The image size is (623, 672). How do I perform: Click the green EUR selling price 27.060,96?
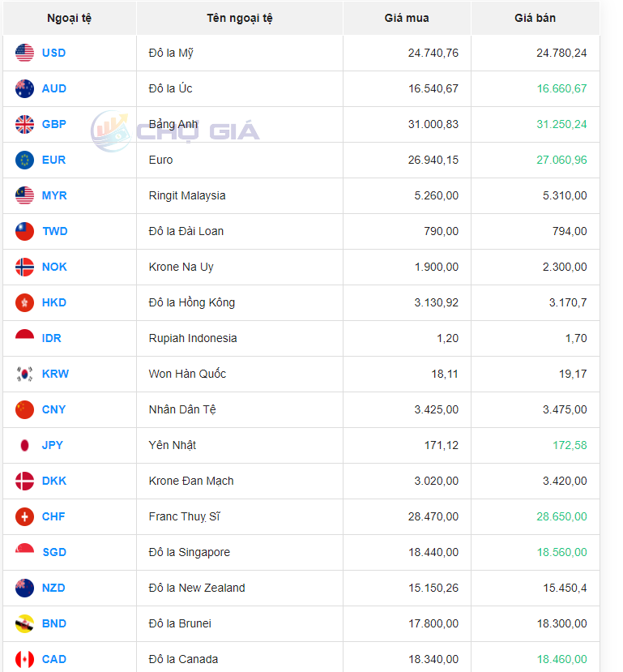(561, 160)
